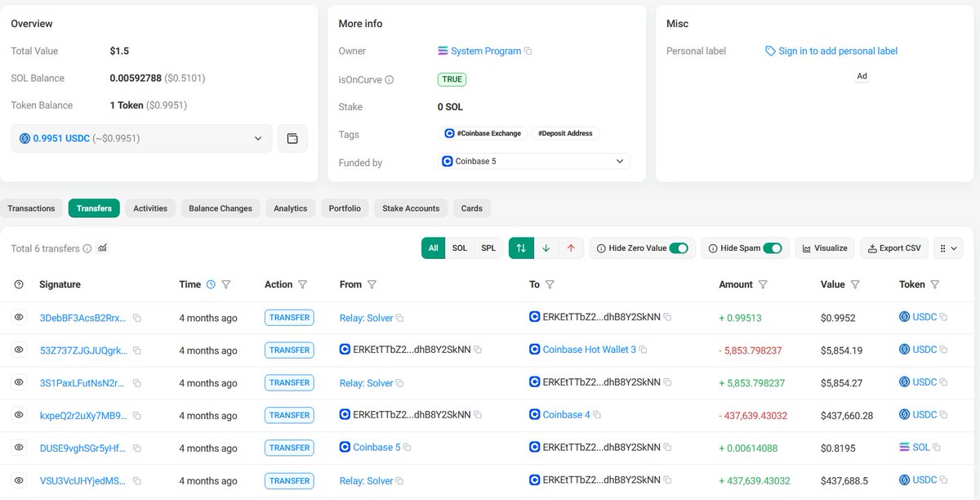Preview transaction kxpeQ2r2uXy7MB9 with eye icon
This screenshot has height=500, width=980.
pos(19,415)
